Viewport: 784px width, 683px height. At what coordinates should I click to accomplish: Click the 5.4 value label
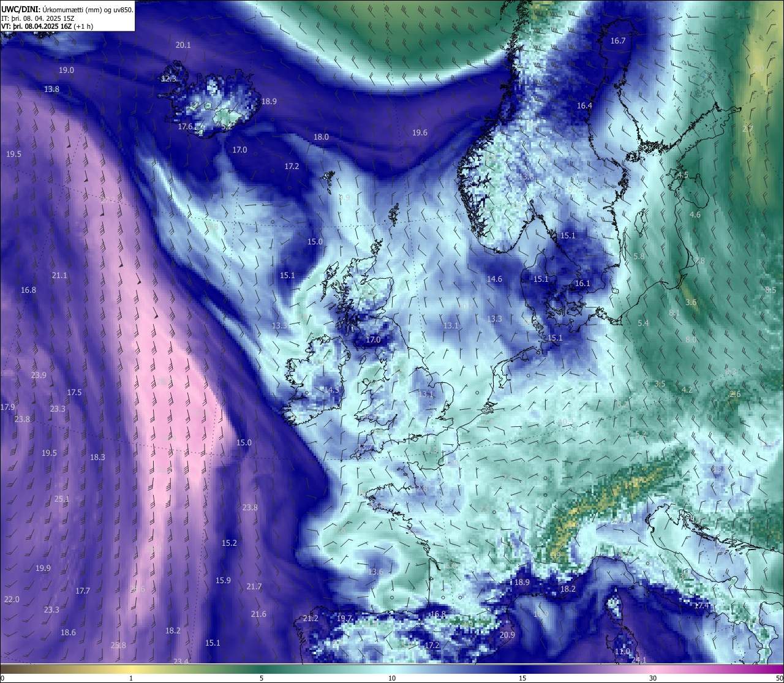tap(643, 323)
